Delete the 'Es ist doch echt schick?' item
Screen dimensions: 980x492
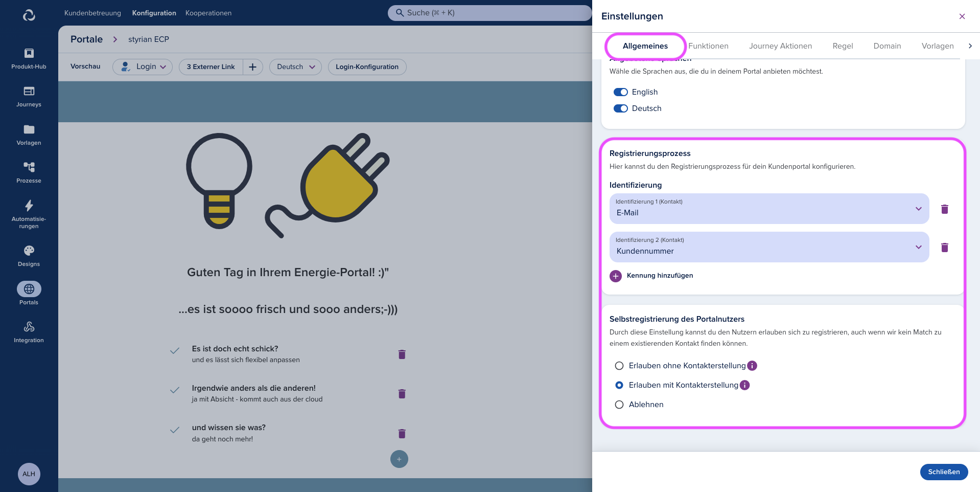coord(402,354)
